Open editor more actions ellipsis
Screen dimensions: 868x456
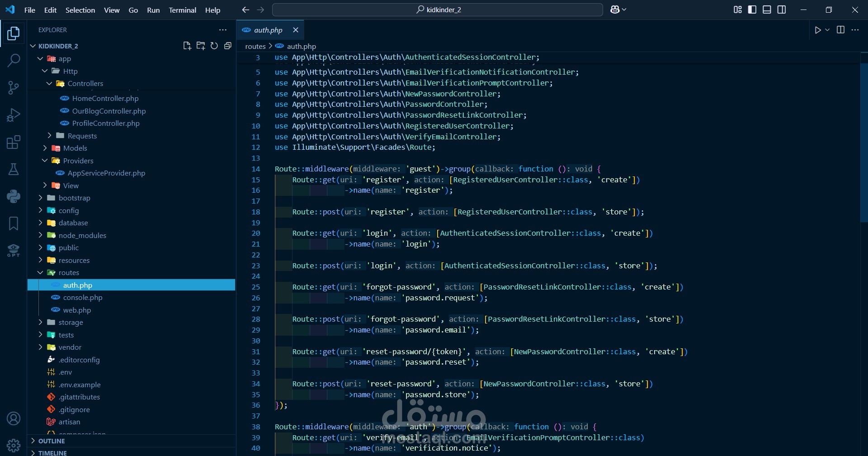[x=855, y=30]
